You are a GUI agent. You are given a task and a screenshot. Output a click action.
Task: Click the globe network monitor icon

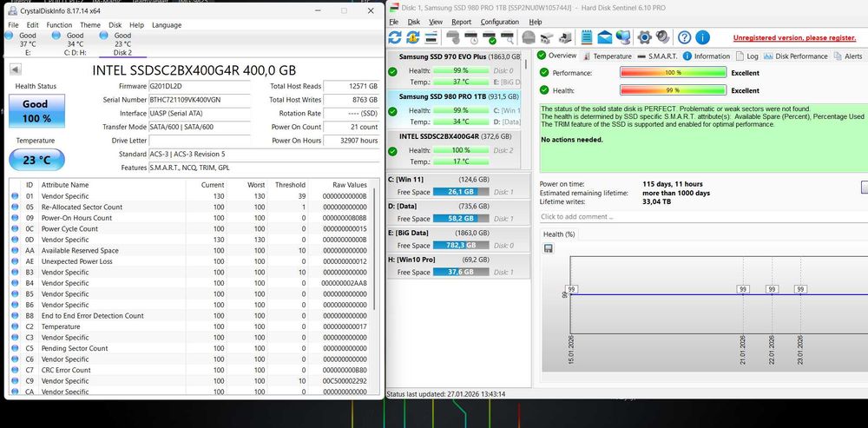(x=623, y=37)
